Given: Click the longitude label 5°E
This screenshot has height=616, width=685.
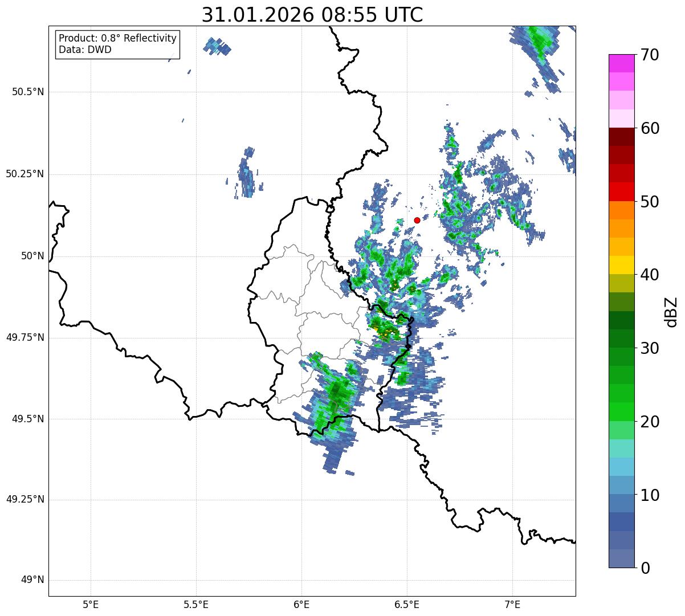Looking at the screenshot, I should 91,605.
